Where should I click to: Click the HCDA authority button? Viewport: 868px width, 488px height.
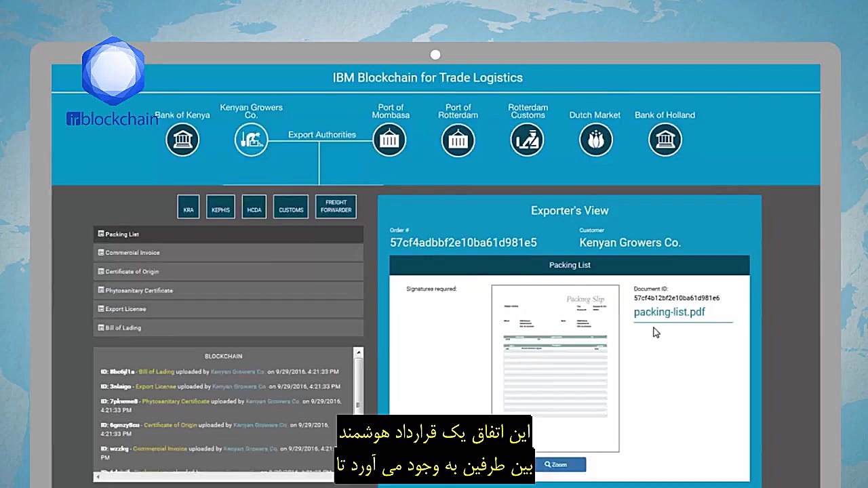pyautogui.click(x=254, y=207)
